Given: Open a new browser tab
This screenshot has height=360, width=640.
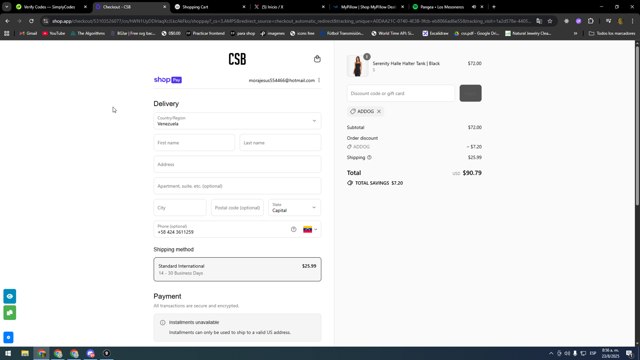Looking at the screenshot, I should [x=494, y=7].
